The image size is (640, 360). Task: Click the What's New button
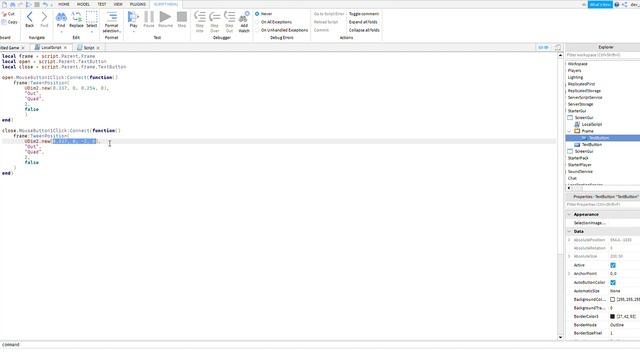(x=600, y=4)
